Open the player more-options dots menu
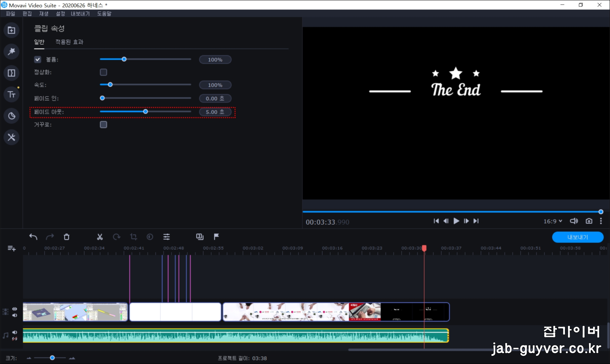Image resolution: width=610 pixels, height=364 pixels. point(601,221)
